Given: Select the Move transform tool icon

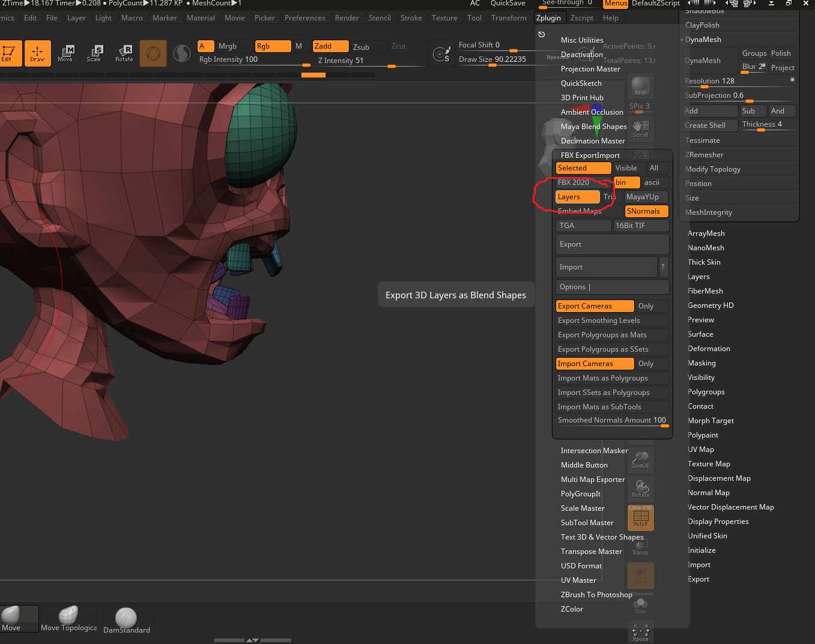Looking at the screenshot, I should pos(65,53).
